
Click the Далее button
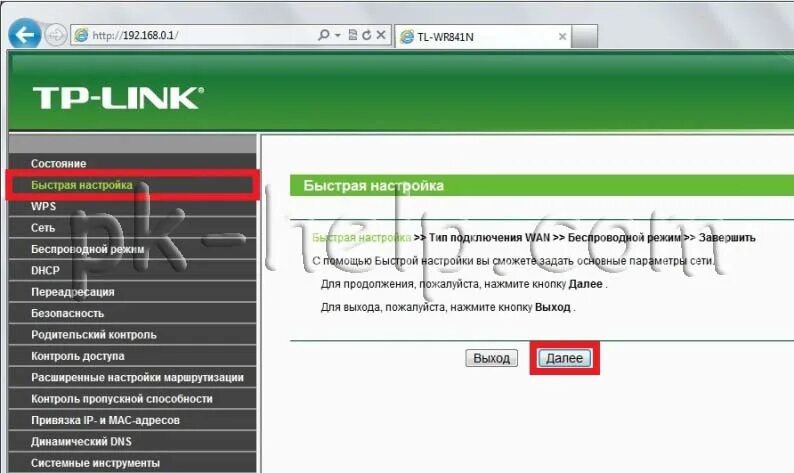coord(564,358)
